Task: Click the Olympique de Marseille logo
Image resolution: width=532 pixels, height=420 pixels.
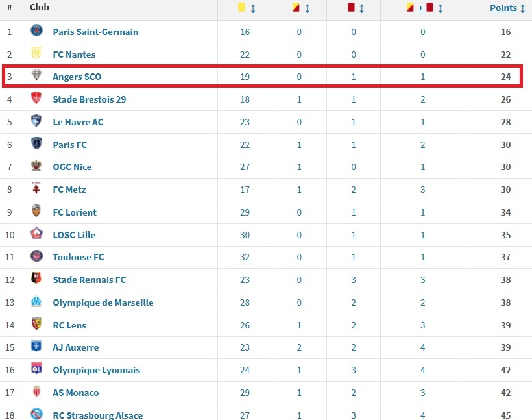Action: [37, 302]
